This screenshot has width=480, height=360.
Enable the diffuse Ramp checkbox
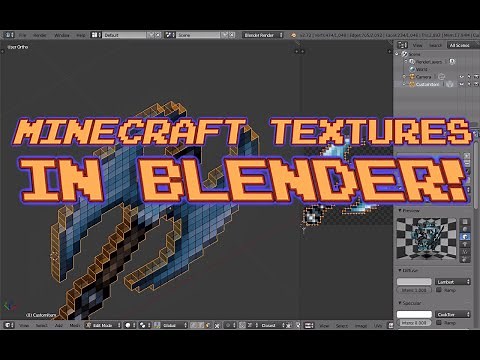[x=439, y=290]
